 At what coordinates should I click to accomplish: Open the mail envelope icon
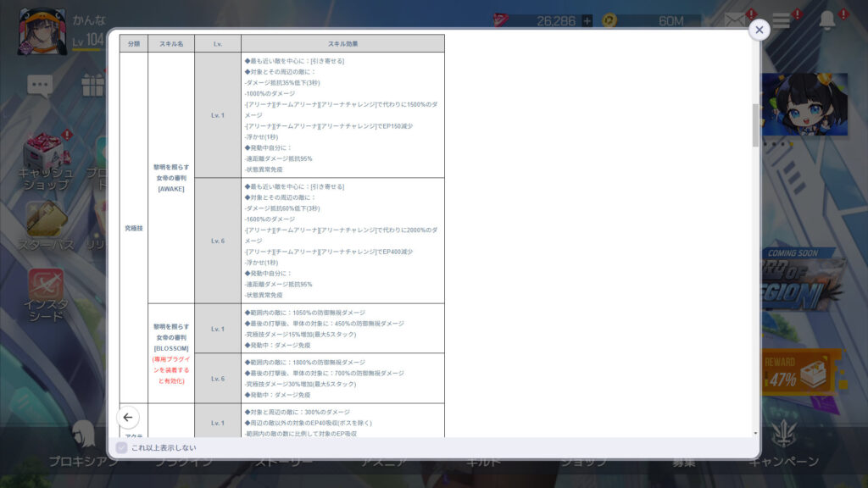(736, 19)
